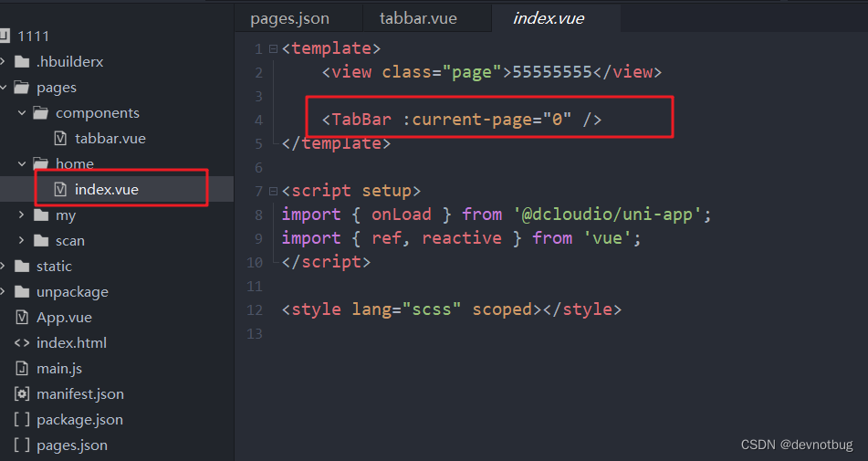Image resolution: width=868 pixels, height=461 pixels.
Task: Select the static folder label
Action: tap(54, 267)
